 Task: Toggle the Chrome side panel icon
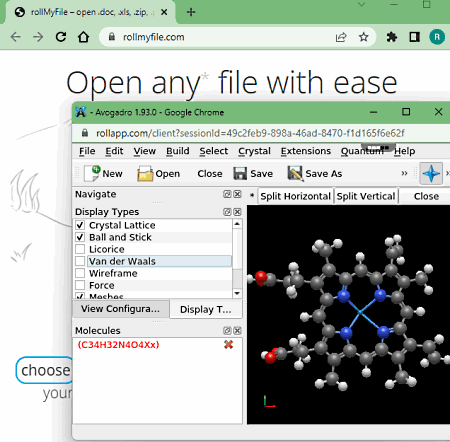[414, 37]
